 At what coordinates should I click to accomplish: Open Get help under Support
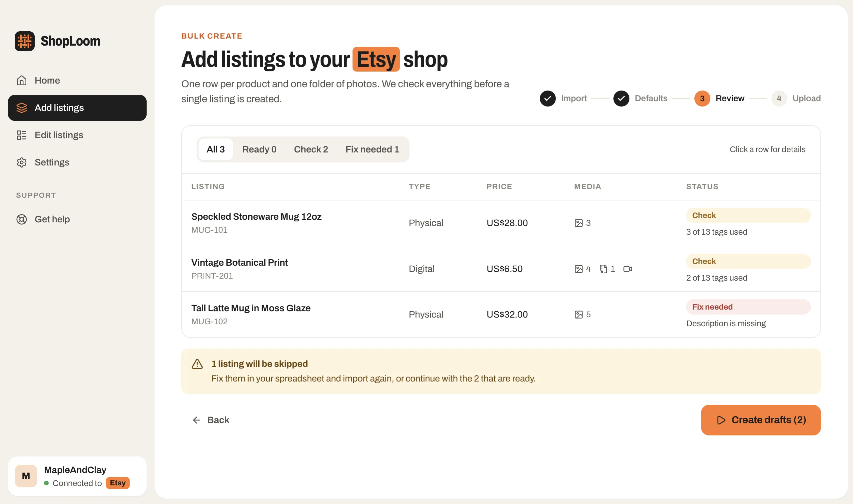click(x=77, y=219)
